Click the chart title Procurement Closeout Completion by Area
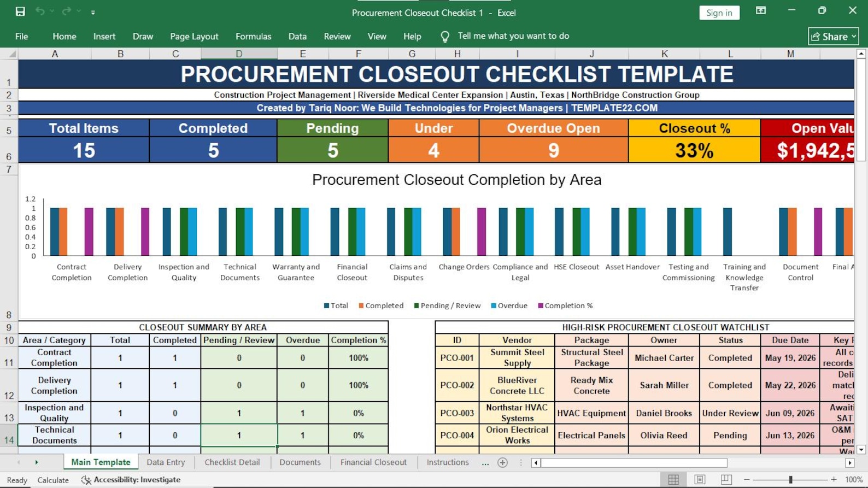868x488 pixels. tap(456, 180)
